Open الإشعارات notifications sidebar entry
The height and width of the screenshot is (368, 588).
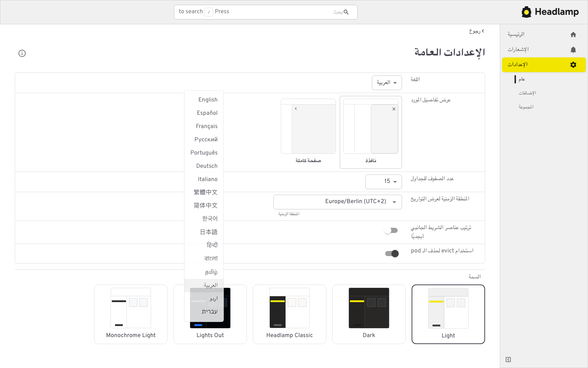544,50
